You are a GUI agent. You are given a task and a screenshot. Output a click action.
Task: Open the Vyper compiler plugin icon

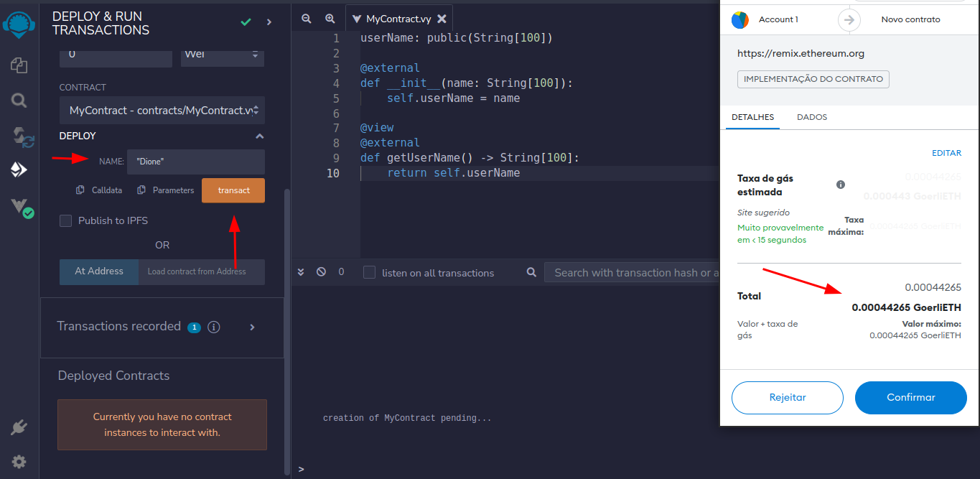click(21, 208)
